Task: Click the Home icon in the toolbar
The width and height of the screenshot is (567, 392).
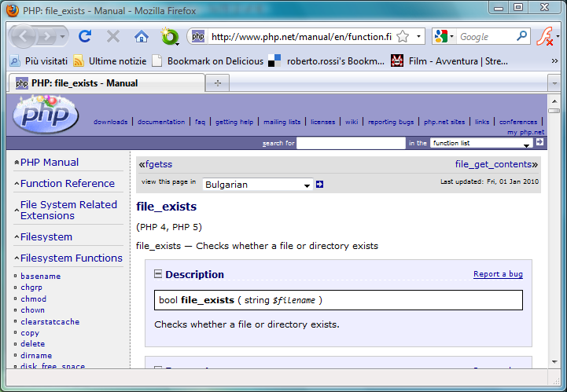Action: [x=141, y=36]
